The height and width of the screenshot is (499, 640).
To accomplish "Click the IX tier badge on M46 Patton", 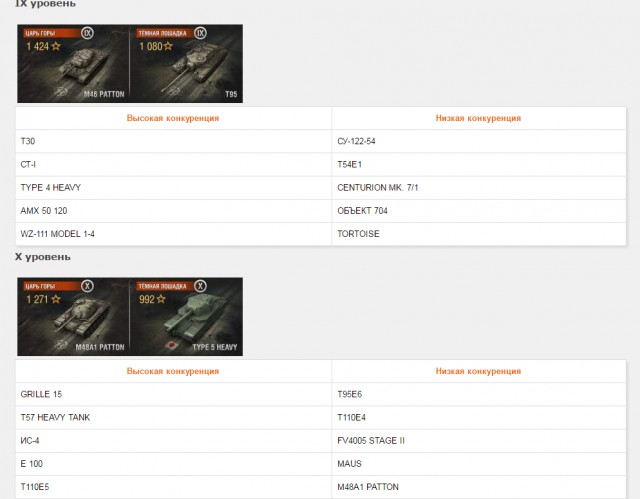I will tap(87, 33).
